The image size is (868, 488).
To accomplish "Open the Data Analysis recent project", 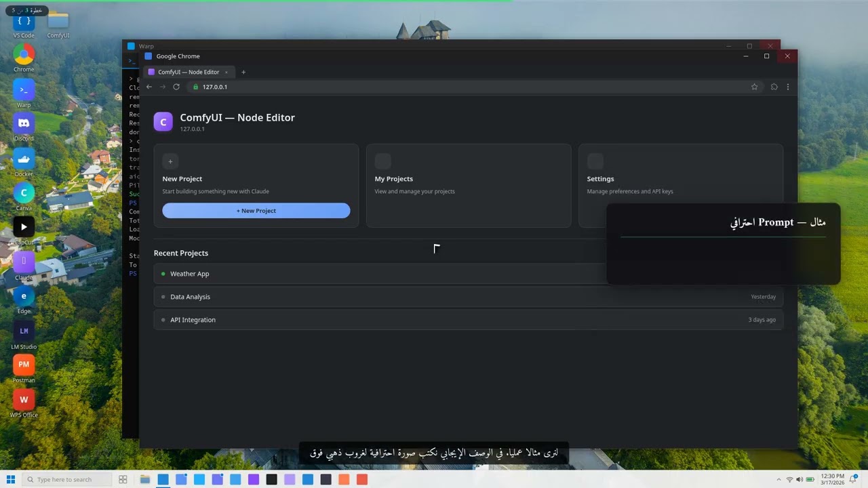I will pos(469,297).
